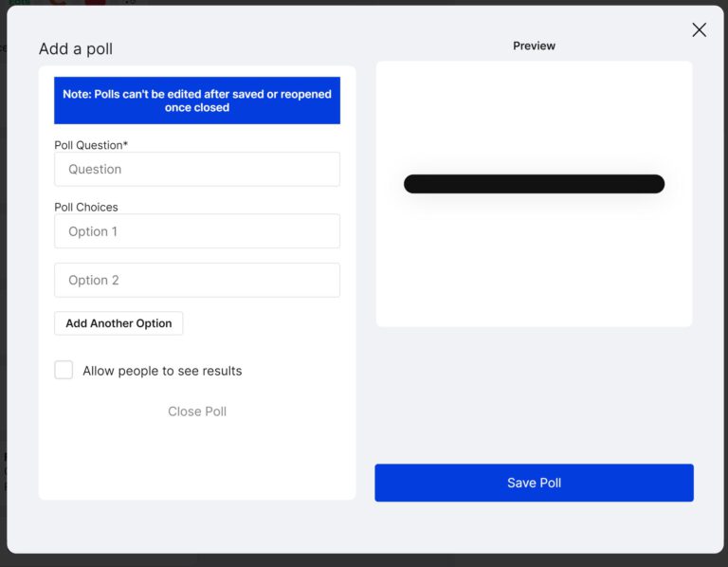Click the Allow people to see results label
728x567 pixels.
tap(162, 371)
